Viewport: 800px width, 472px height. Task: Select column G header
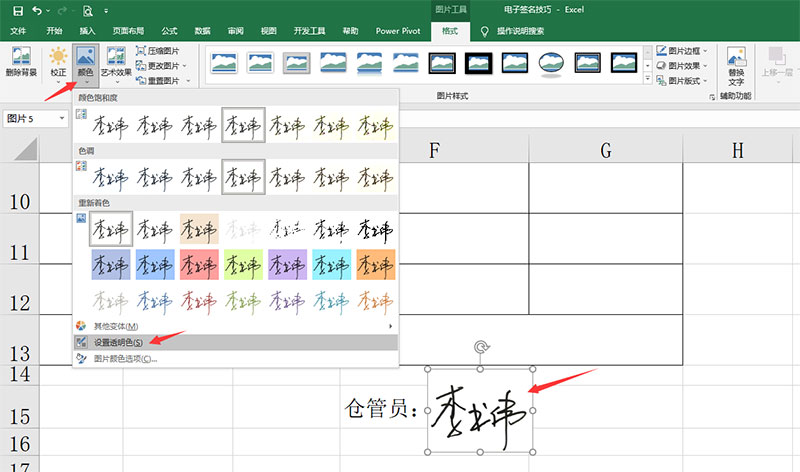pyautogui.click(x=606, y=150)
